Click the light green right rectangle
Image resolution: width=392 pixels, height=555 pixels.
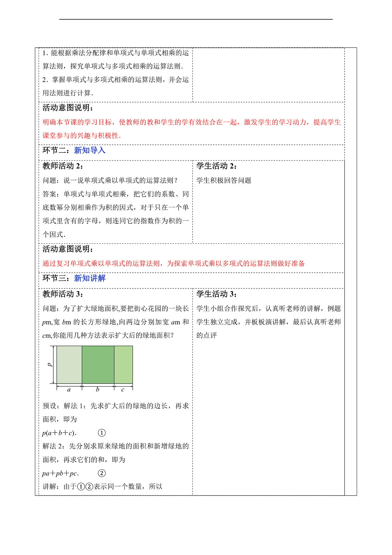(123, 364)
